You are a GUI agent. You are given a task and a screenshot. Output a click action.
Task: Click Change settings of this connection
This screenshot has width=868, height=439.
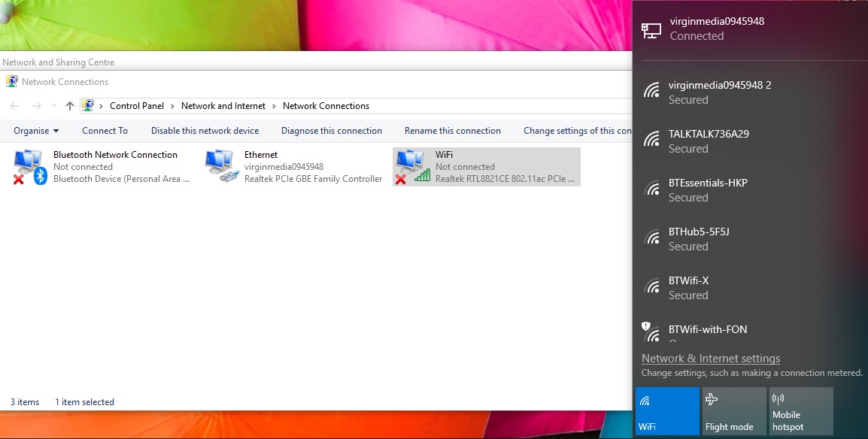(578, 131)
